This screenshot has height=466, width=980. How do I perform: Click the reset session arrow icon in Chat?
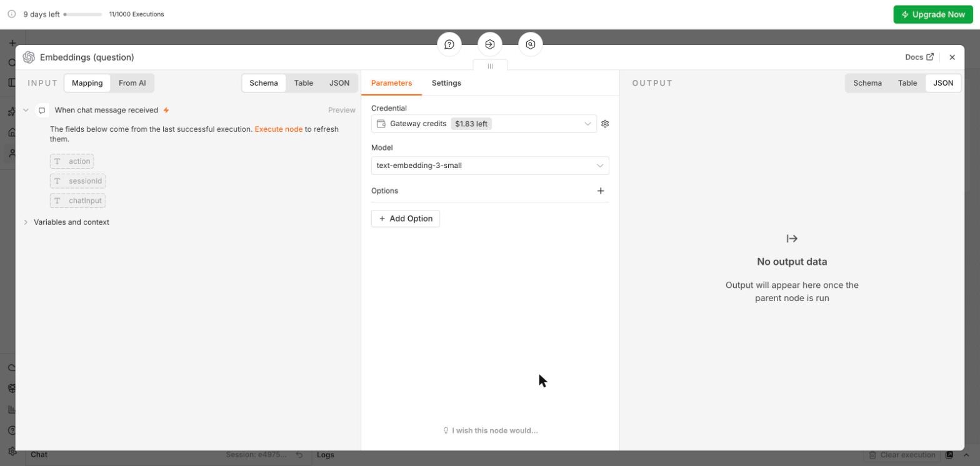click(x=299, y=455)
